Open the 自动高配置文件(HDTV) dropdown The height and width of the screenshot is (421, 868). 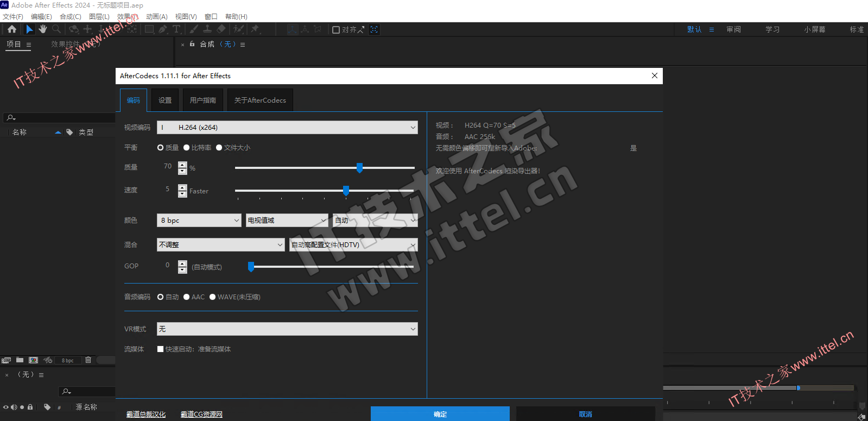(x=353, y=245)
